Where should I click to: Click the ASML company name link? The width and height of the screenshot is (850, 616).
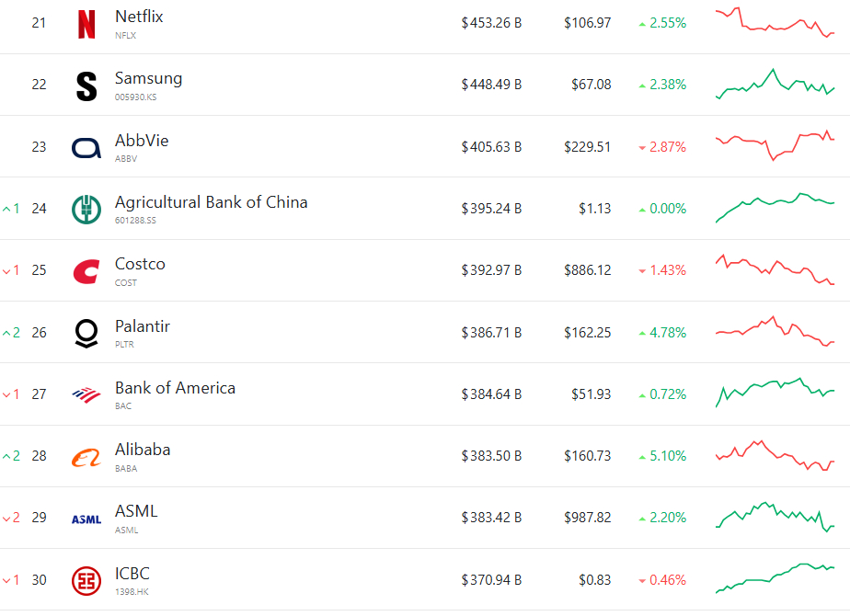136,511
